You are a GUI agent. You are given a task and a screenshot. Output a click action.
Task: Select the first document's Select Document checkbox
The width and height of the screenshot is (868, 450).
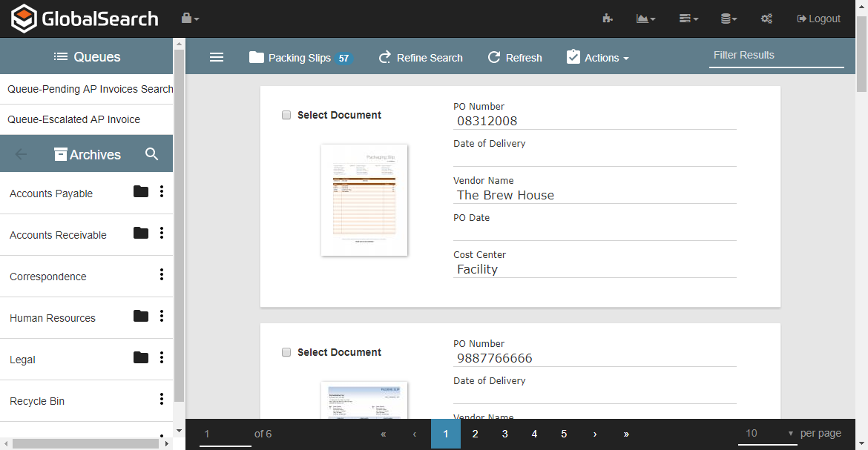(x=286, y=115)
